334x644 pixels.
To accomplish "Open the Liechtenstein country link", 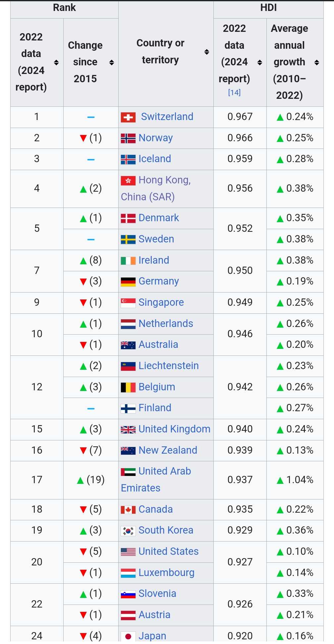I will coord(169,366).
